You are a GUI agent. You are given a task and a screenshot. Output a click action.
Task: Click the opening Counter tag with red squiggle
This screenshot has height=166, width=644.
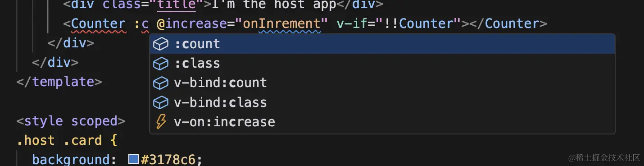pos(98,23)
